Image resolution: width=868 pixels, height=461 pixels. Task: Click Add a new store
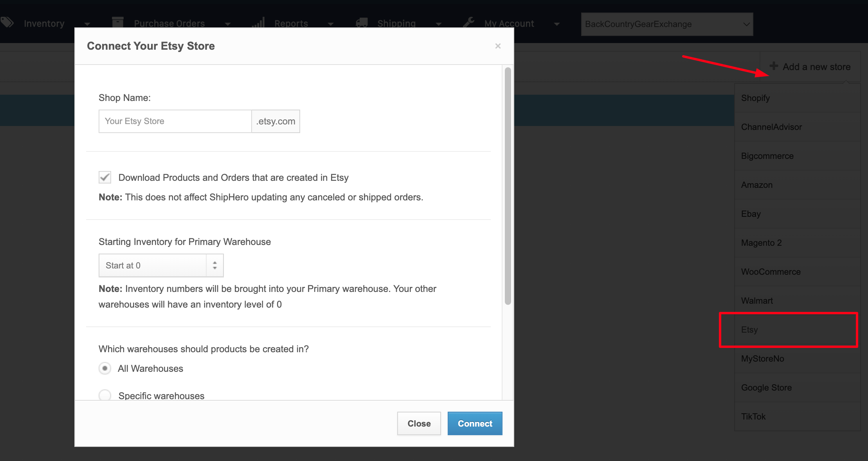click(x=810, y=67)
